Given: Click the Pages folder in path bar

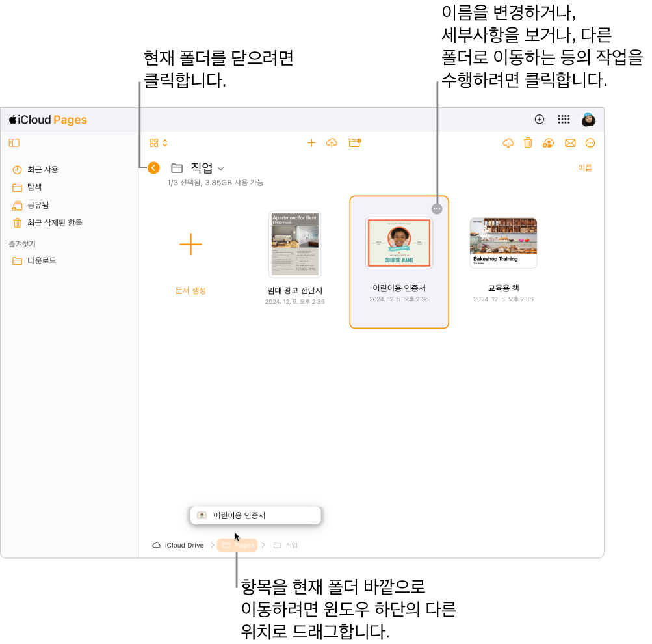Looking at the screenshot, I should (x=237, y=545).
